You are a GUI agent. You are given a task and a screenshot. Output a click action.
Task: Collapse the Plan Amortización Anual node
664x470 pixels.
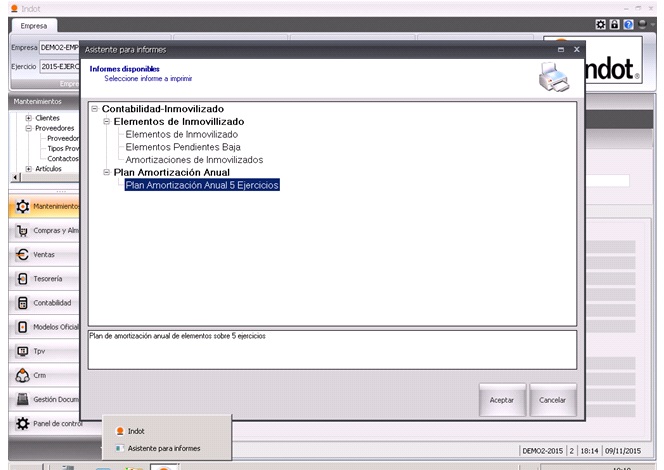pyautogui.click(x=106, y=172)
